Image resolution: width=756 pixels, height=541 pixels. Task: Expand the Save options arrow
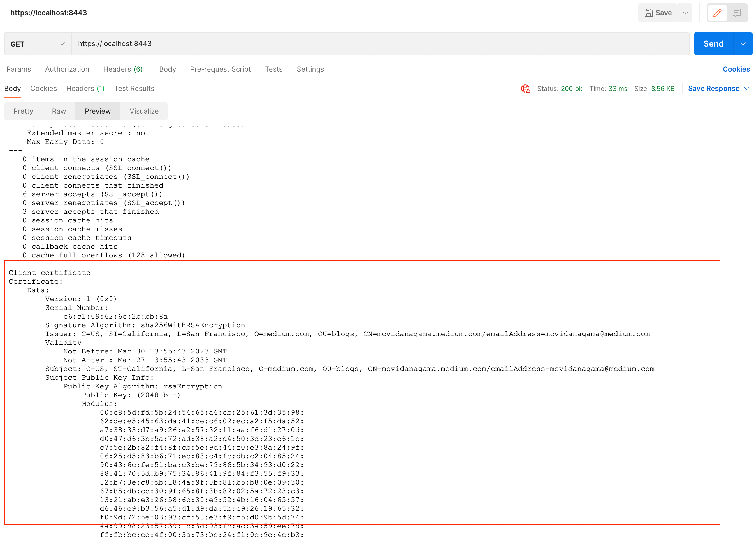[685, 13]
